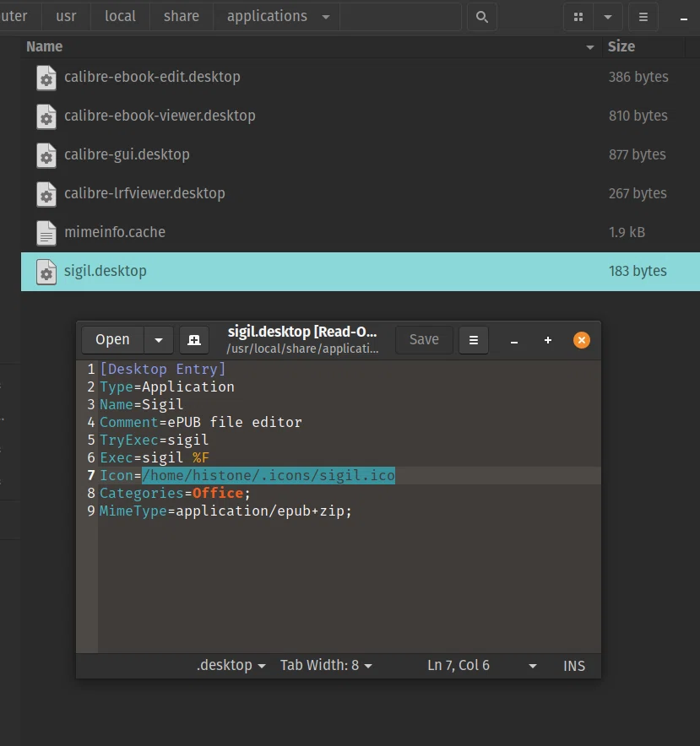Open the applications path dropdown
The height and width of the screenshot is (746, 700).
[x=326, y=17]
